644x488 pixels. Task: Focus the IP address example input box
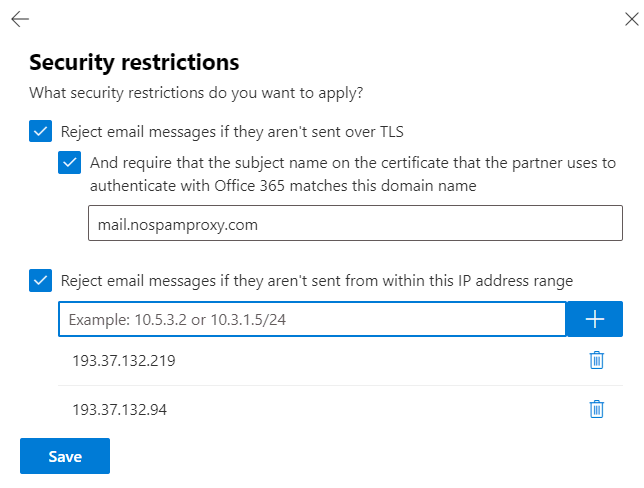312,319
